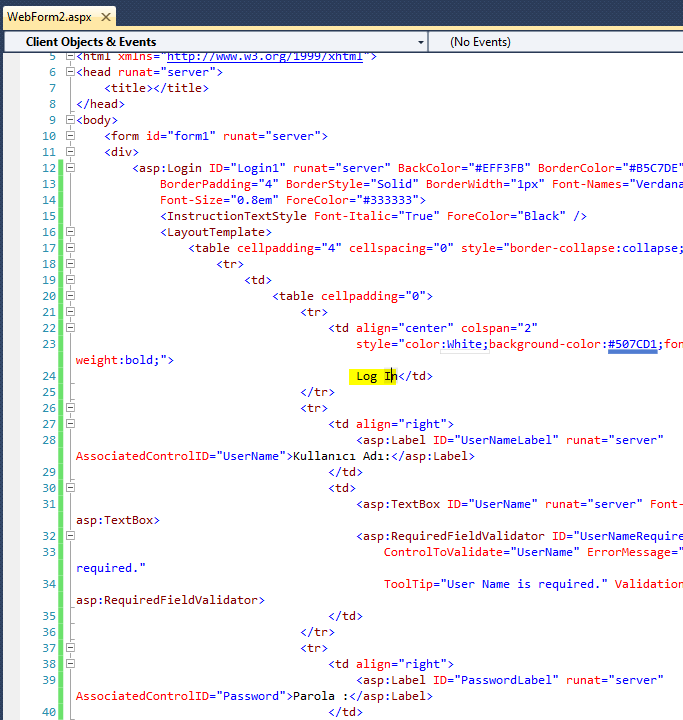Image resolution: width=683 pixels, height=720 pixels.
Task: Collapse the head tag on line 6
Action: pos(70,72)
